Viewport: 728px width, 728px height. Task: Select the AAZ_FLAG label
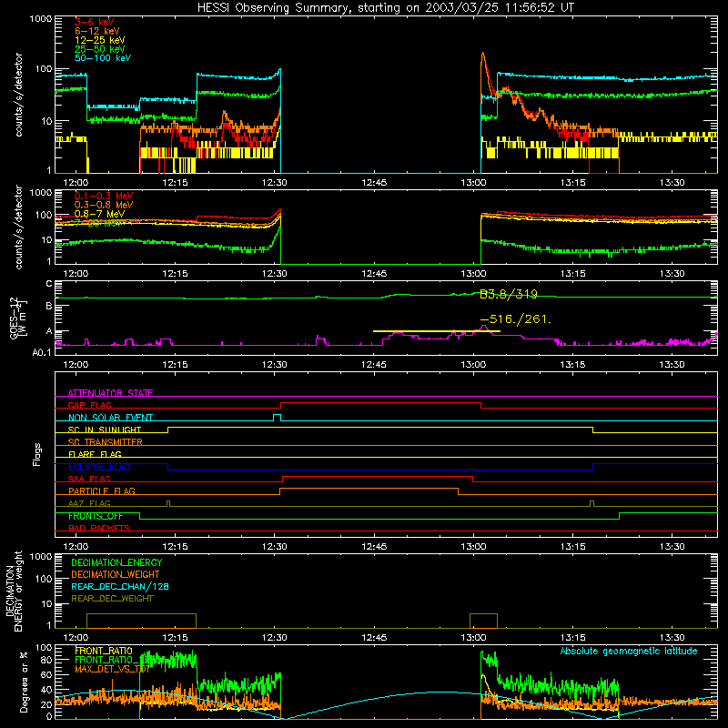coord(89,503)
